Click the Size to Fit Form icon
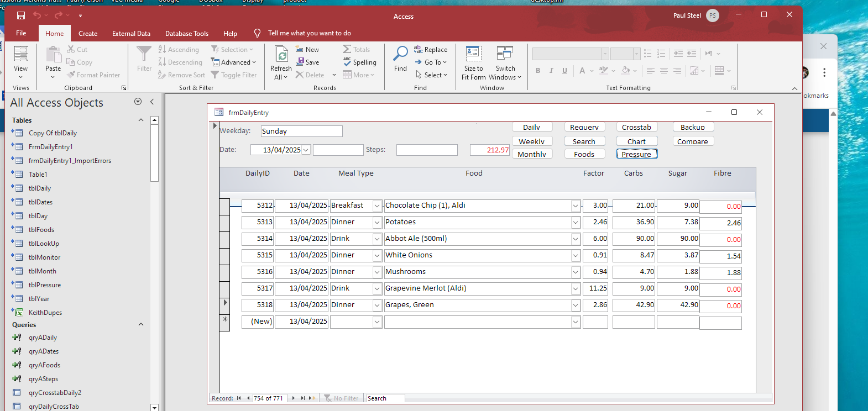 pos(473,54)
